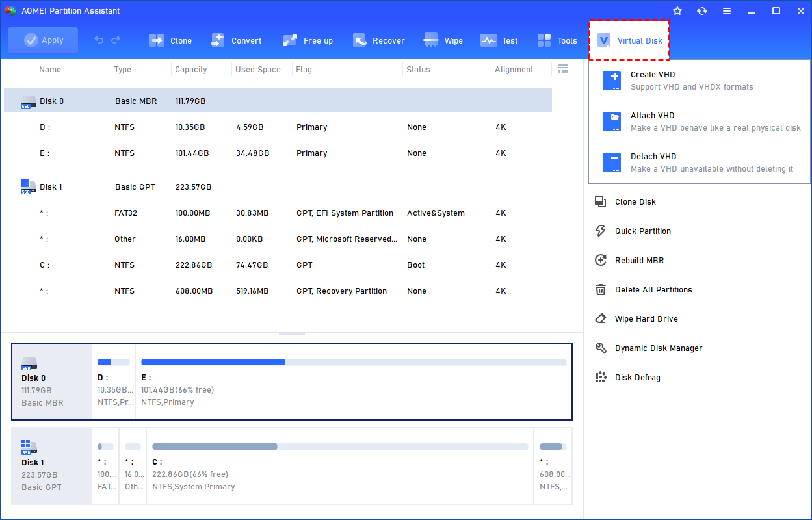Select Disk 1 row in the list
Image resolution: width=812 pixels, height=520 pixels.
(x=278, y=187)
